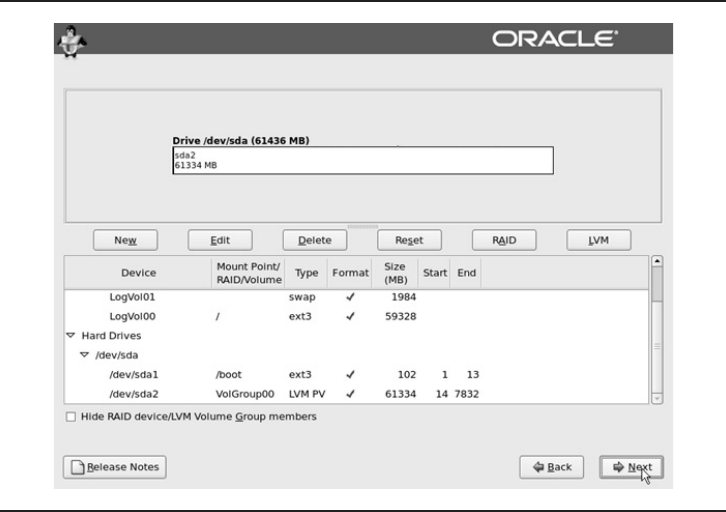
Task: Click the pane divider handle above the buttons
Action: 363,226
